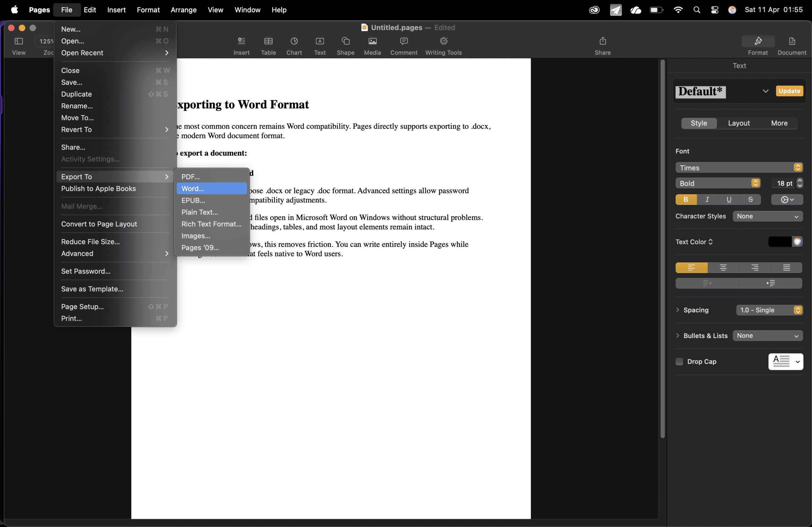Click the document vertical scrollbar
Viewport: 812px width, 527px height.
pos(662,249)
